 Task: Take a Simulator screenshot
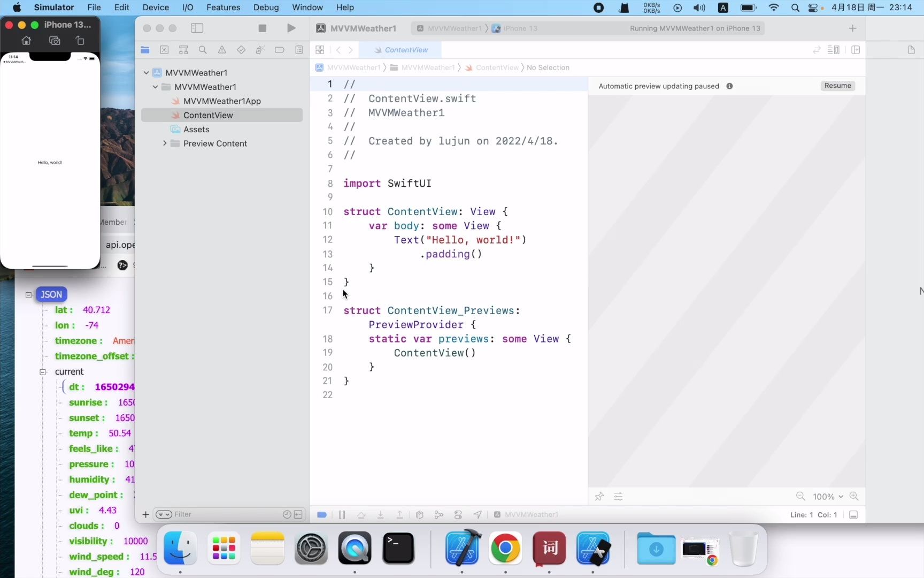click(x=54, y=41)
